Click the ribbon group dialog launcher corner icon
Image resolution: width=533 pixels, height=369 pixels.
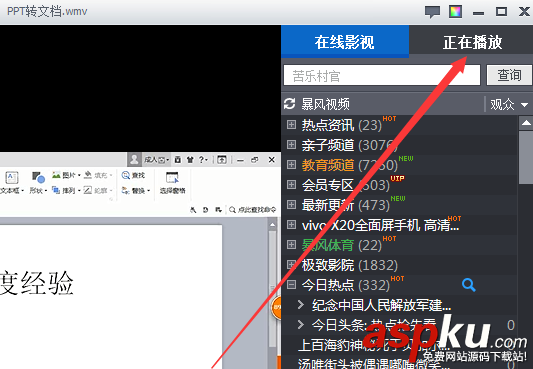click(111, 199)
